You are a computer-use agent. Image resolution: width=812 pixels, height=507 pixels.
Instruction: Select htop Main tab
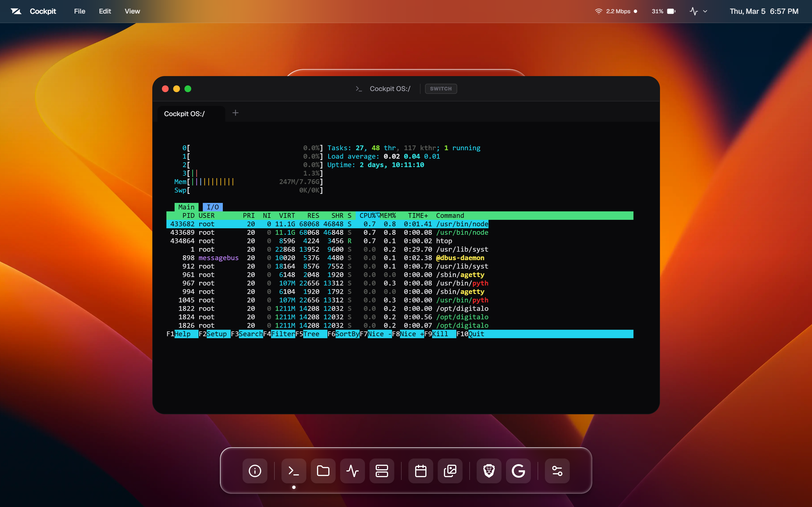186,207
